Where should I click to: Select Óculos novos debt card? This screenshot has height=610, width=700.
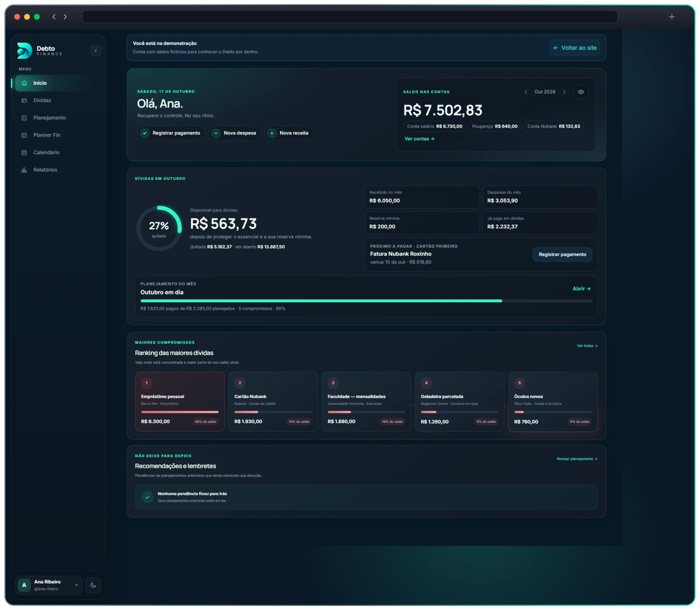pos(553,402)
